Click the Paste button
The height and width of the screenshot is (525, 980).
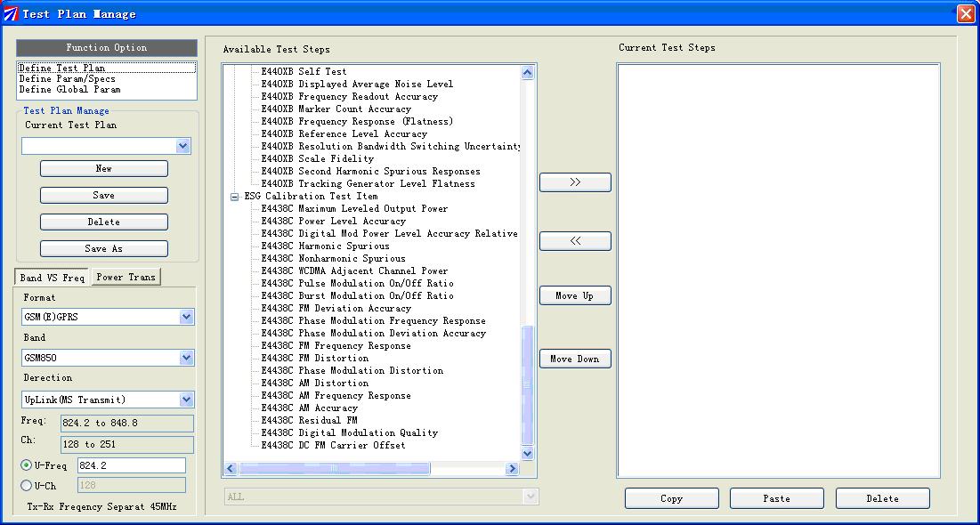pyautogui.click(x=777, y=498)
